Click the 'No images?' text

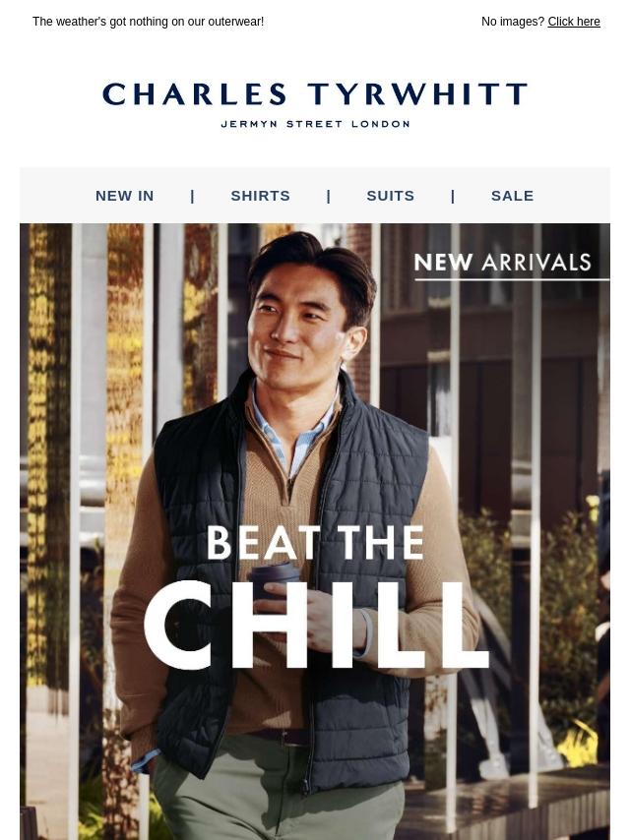513,22
